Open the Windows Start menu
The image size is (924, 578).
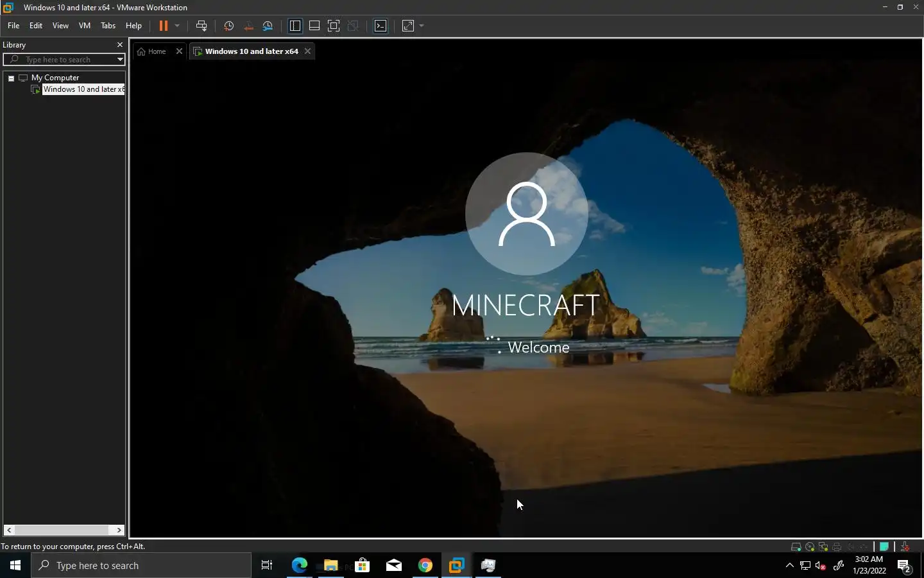[15, 565]
